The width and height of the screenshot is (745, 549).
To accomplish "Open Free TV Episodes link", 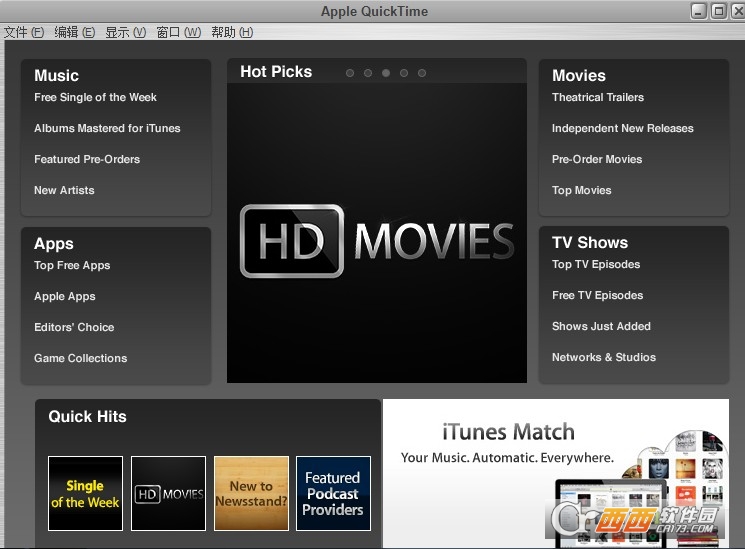I will point(597,295).
